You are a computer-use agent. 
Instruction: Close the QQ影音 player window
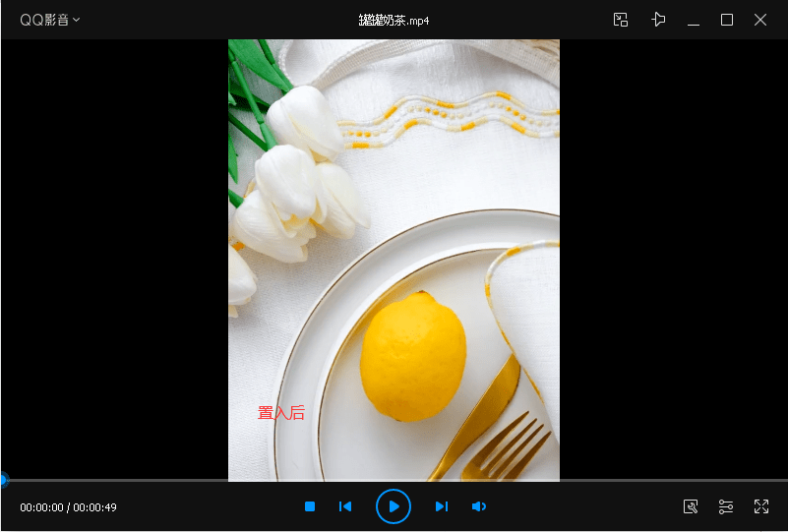point(760,20)
